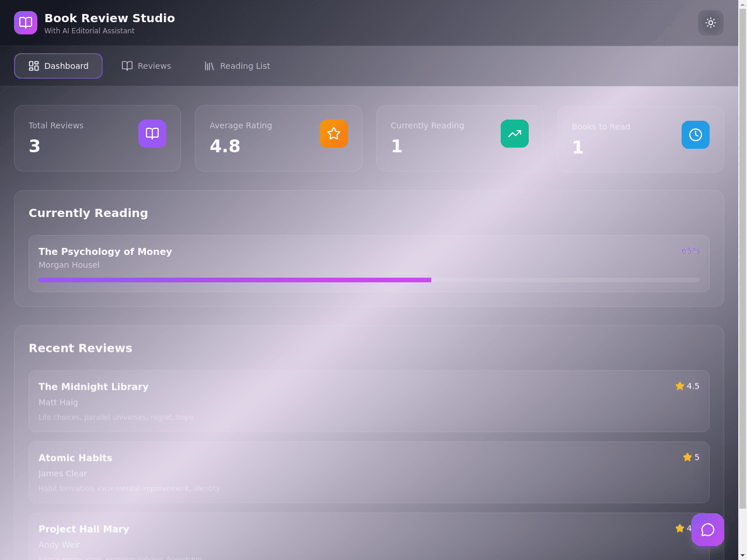Screen dimensions: 747x560
Task: Open the Atomic Habits review
Action: [369, 473]
